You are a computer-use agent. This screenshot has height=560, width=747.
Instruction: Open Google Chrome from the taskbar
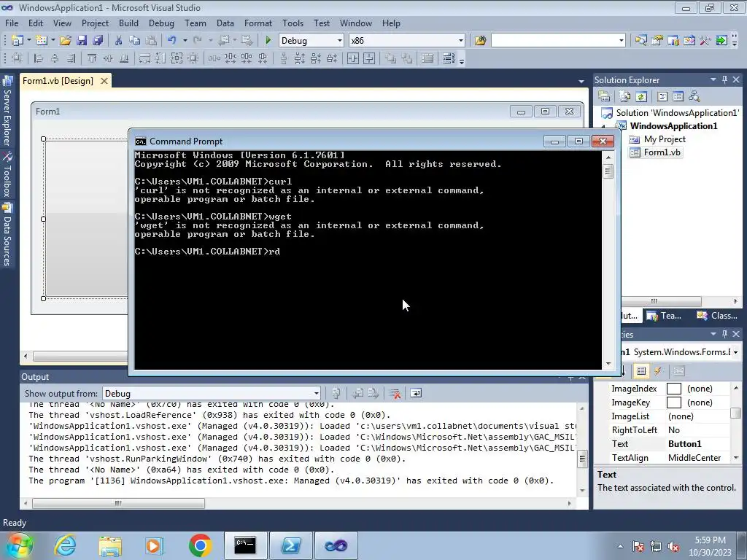(x=200, y=545)
